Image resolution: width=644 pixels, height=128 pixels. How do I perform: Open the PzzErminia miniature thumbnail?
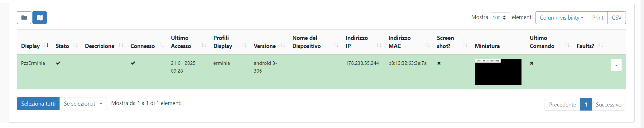pyautogui.click(x=498, y=72)
